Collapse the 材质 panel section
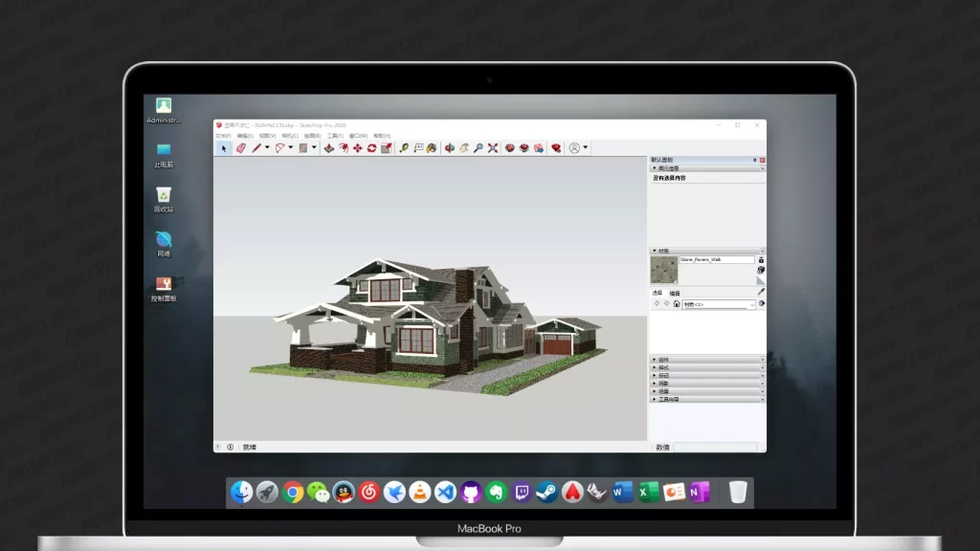980x551 pixels. (x=655, y=251)
